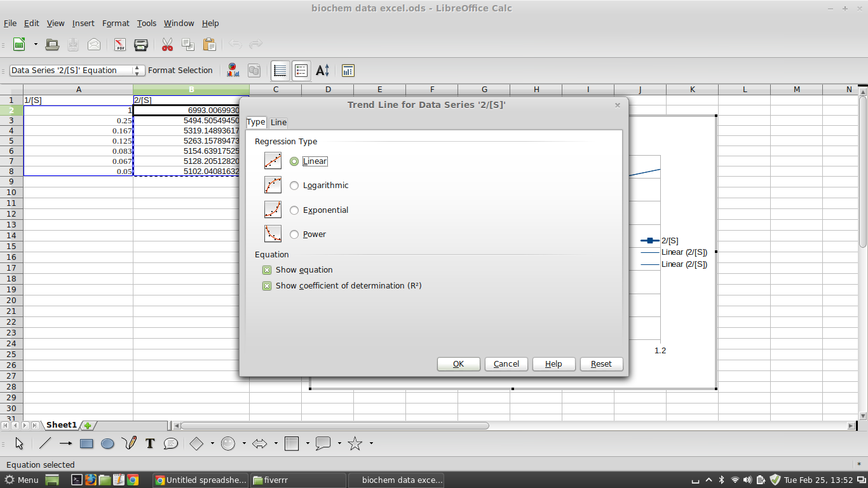Click the Cut icon
Screen dimensions: 868x488
(167, 44)
